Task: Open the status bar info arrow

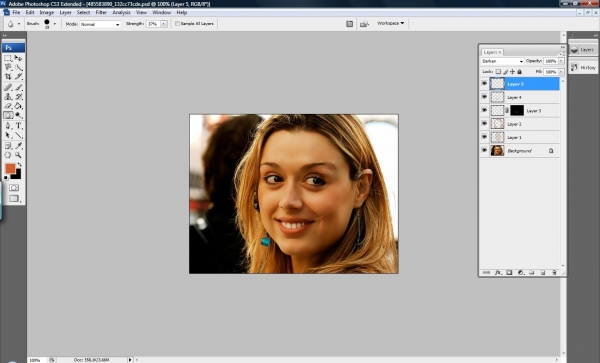Action: coord(130,360)
